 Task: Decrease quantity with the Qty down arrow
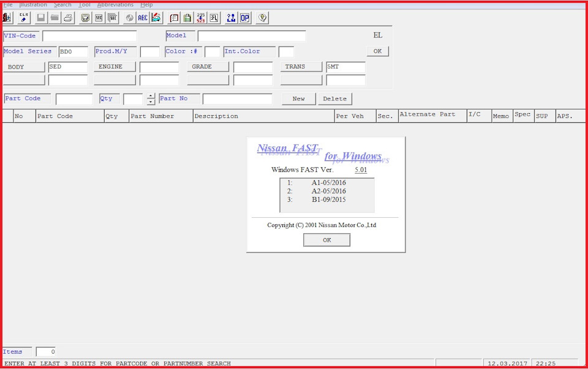tap(151, 102)
